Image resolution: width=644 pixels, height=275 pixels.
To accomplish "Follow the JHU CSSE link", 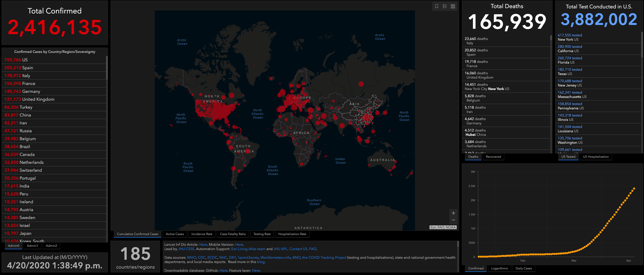I will (x=186, y=249).
